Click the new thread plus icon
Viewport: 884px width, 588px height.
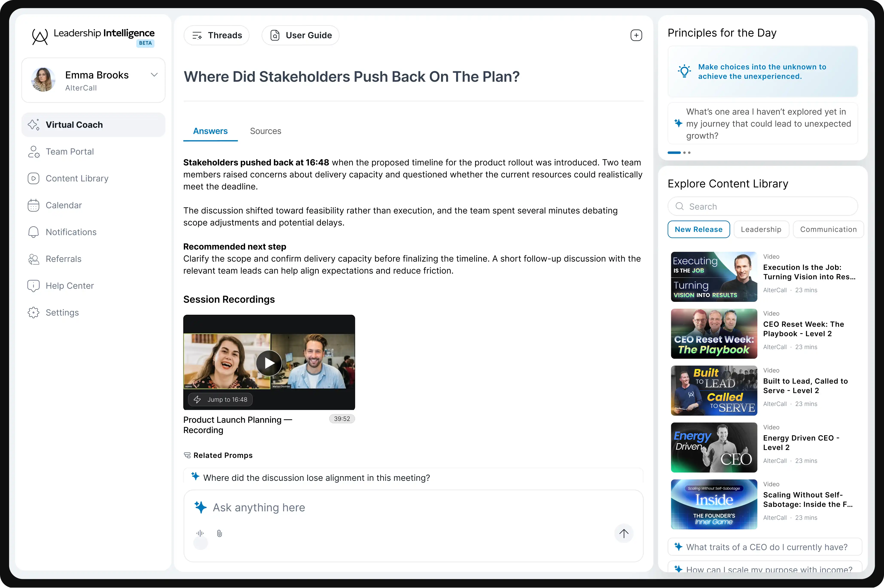coord(636,35)
